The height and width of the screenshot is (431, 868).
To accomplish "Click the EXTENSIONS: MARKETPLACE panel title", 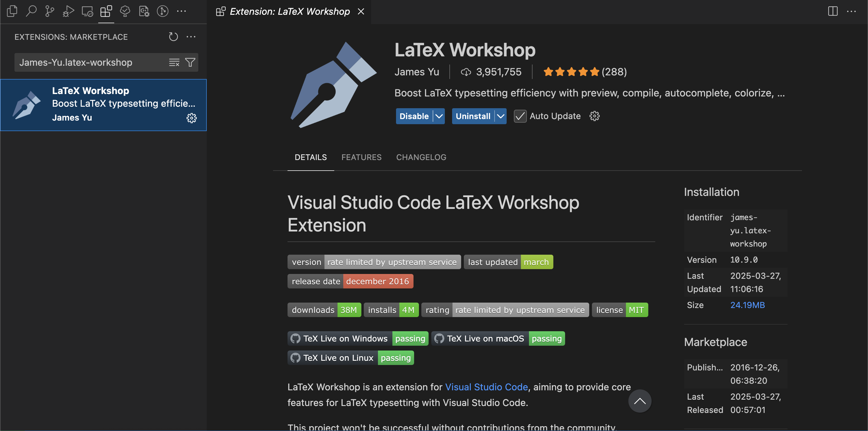I will pyautogui.click(x=71, y=37).
